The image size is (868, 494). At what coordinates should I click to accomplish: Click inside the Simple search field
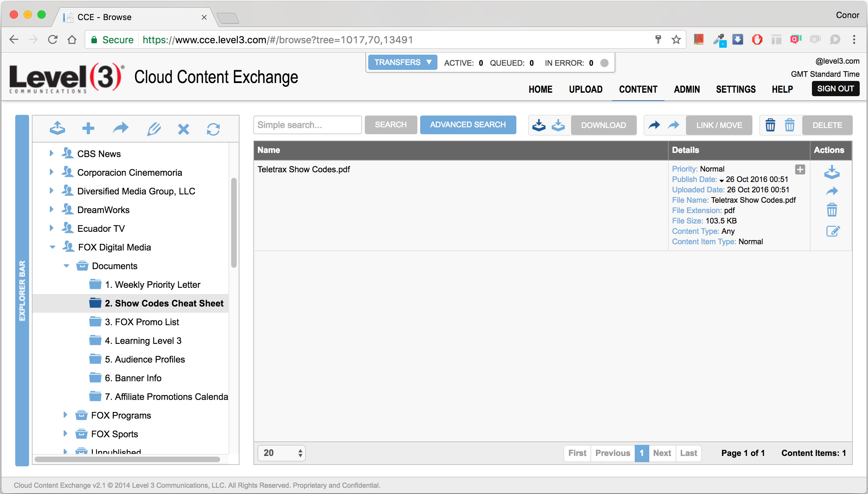(x=307, y=125)
